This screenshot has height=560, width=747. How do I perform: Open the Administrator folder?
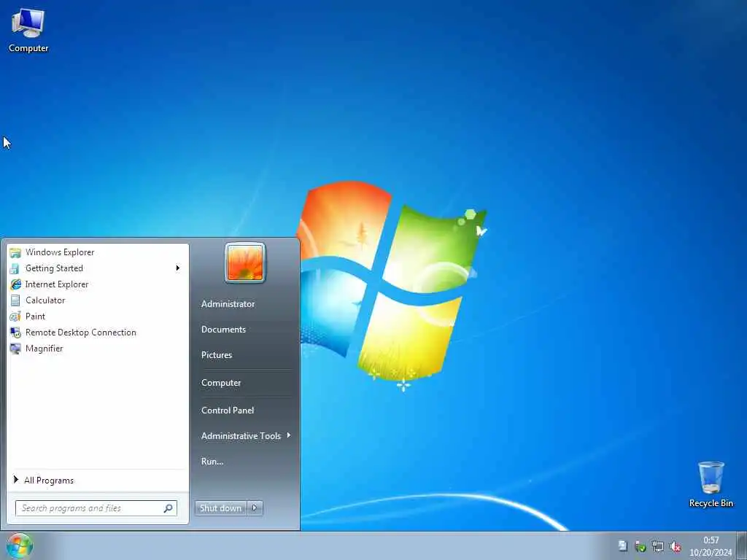pyautogui.click(x=228, y=304)
